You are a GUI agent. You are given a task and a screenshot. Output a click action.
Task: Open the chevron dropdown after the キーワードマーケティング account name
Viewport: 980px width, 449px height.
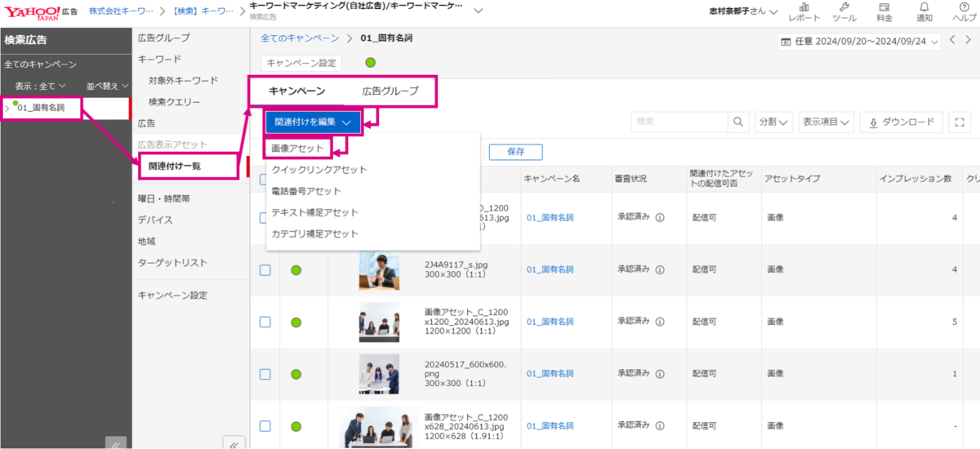(478, 11)
